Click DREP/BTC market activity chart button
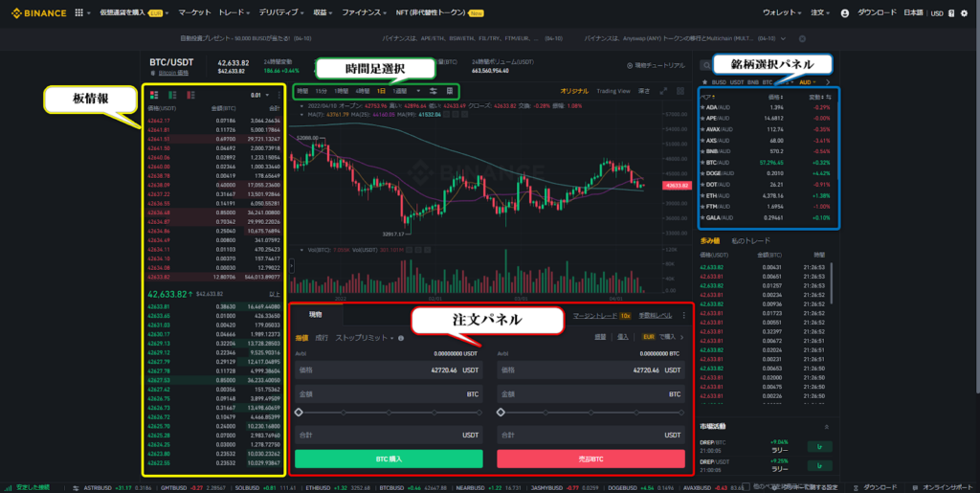Viewport: 980px width, 493px height. tap(819, 447)
